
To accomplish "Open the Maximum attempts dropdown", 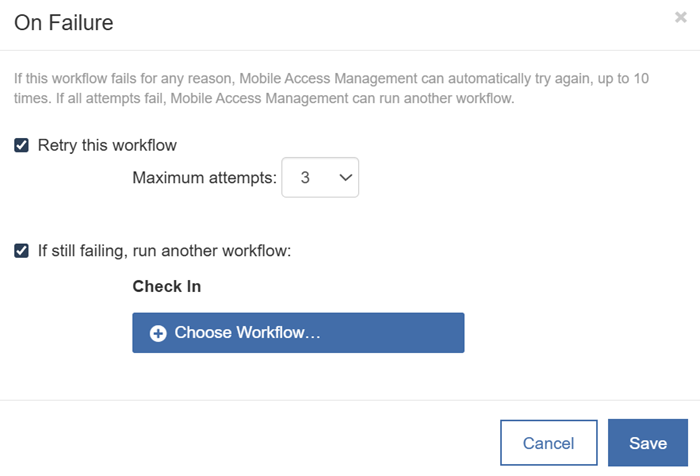I will point(320,177).
